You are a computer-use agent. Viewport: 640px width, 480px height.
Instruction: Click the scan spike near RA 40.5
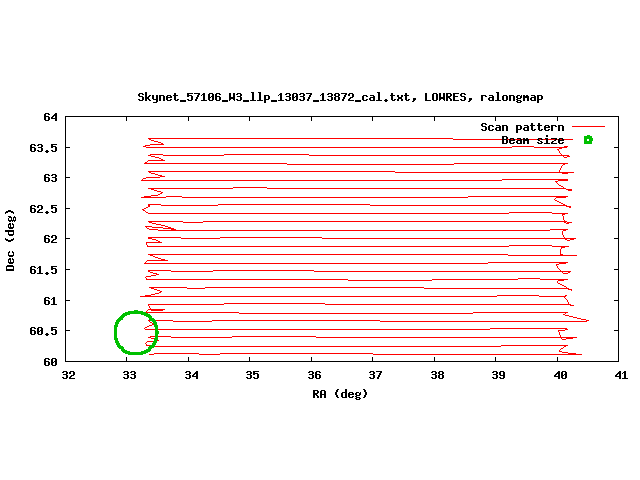[x=578, y=318]
